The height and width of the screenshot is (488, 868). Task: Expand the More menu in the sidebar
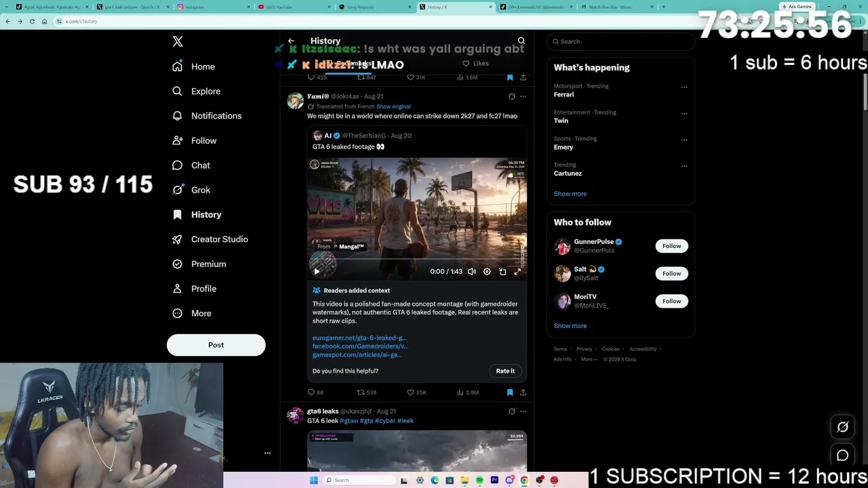click(x=191, y=313)
